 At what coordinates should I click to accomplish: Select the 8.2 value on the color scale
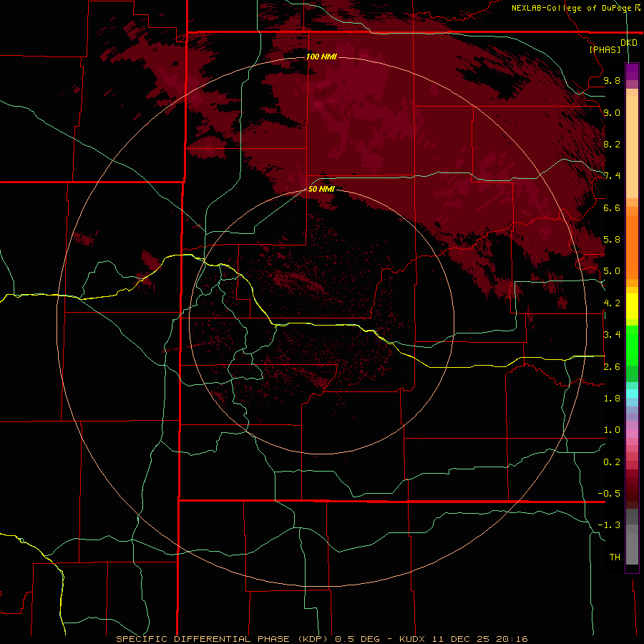click(612, 144)
